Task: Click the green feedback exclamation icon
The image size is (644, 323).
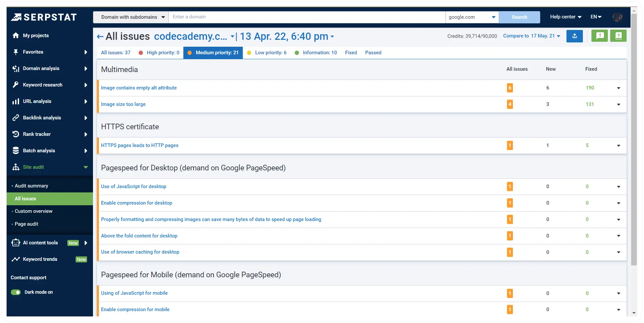Action: [x=600, y=36]
